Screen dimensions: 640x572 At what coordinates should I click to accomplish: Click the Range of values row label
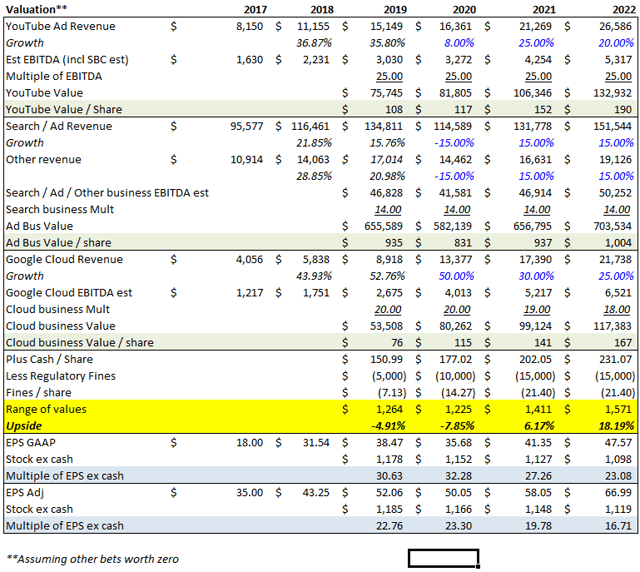pos(46,410)
